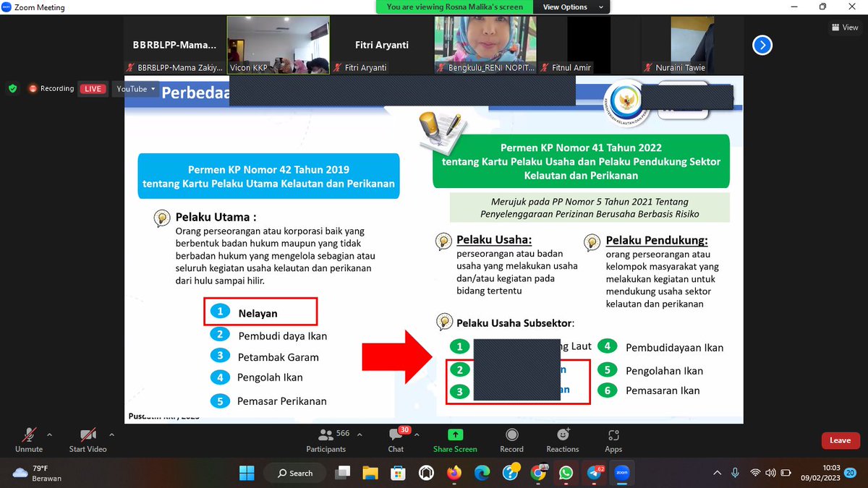This screenshot has width=868, height=488.
Task: Open Task View in taskbar
Action: pos(343,473)
